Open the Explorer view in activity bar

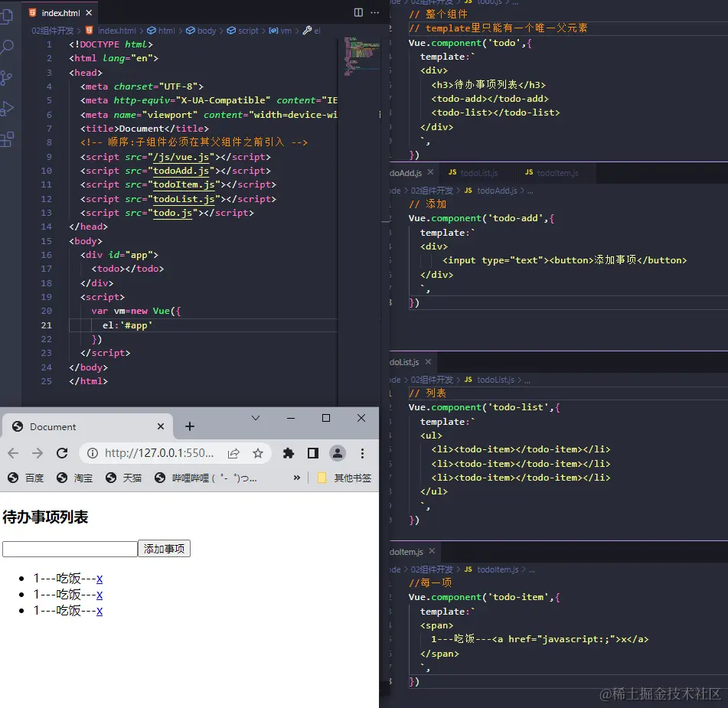[6, 16]
